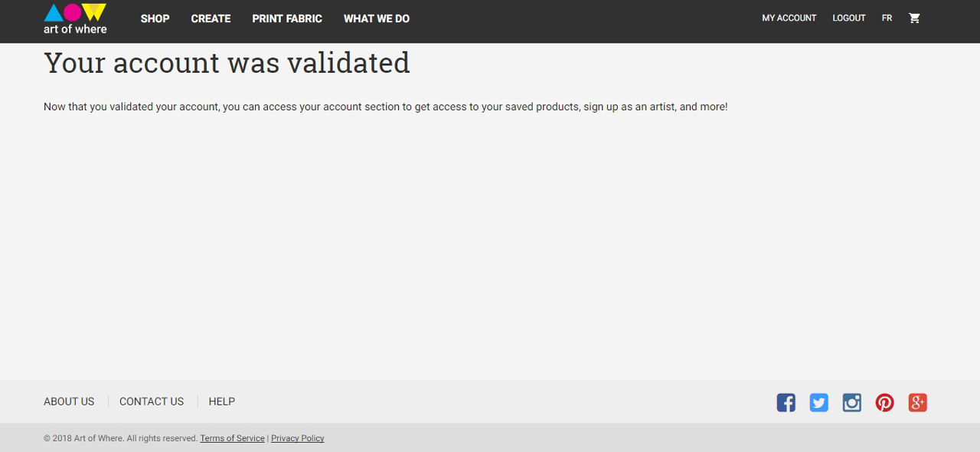Screen dimensions: 980x452
Task: Read the Terms of Service
Action: (233, 438)
